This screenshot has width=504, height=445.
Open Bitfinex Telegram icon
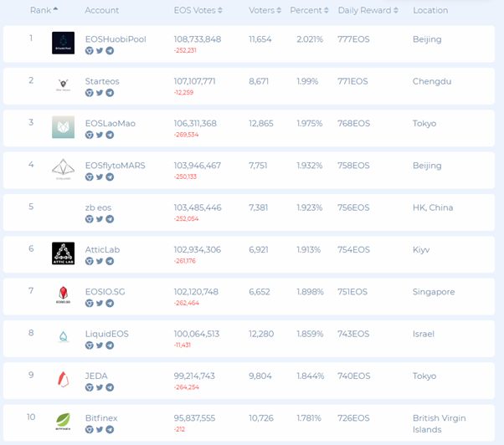coord(110,429)
